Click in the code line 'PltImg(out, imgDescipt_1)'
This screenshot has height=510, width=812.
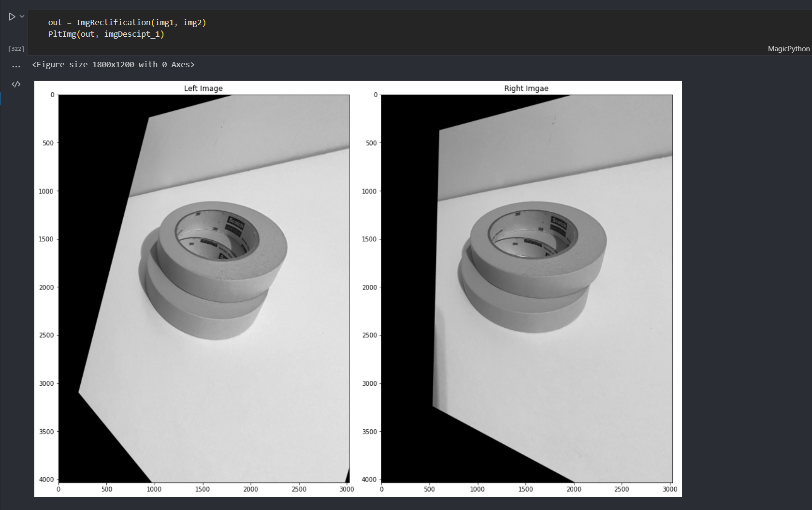tap(106, 34)
